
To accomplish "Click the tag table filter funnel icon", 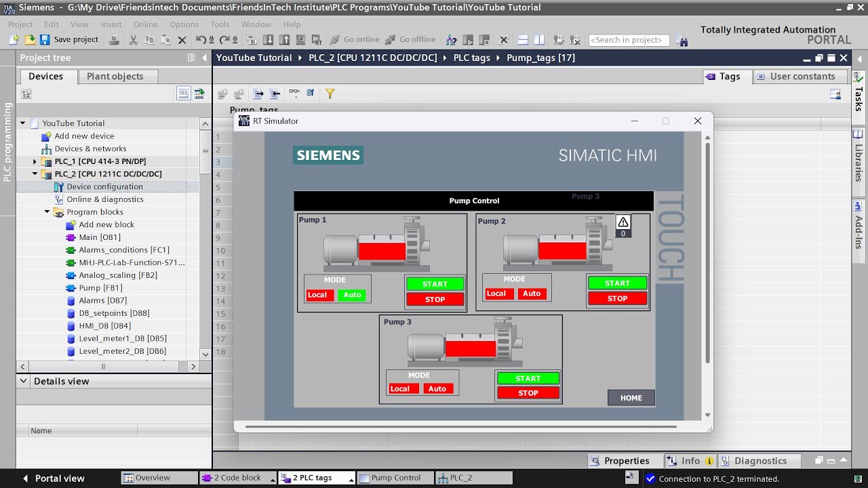I will (330, 94).
